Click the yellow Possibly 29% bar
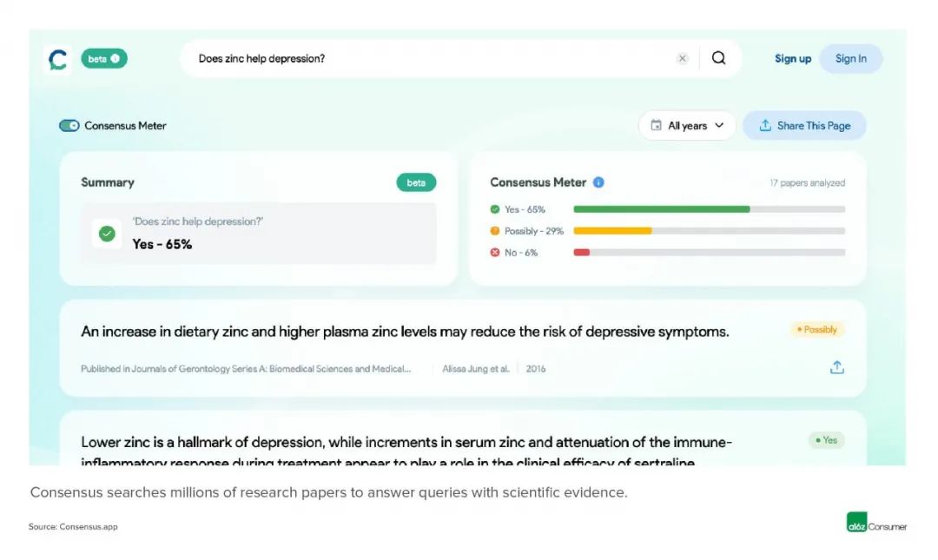Image resolution: width=938 pixels, height=560 pixels. pos(612,231)
